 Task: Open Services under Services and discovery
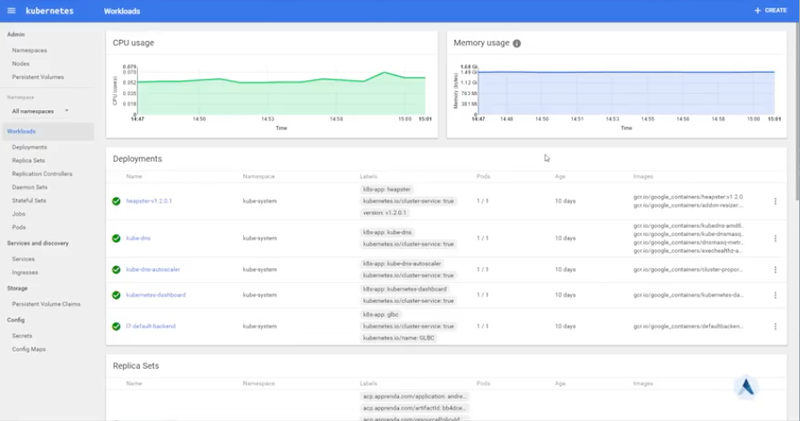point(24,259)
